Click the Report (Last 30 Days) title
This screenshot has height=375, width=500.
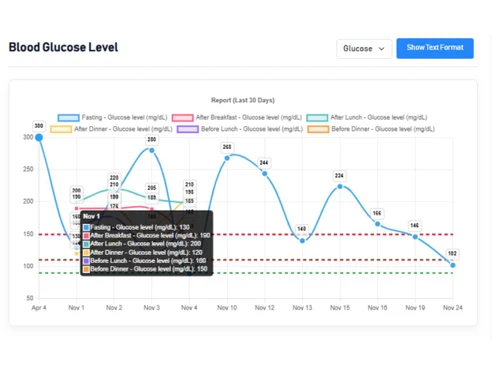243,100
